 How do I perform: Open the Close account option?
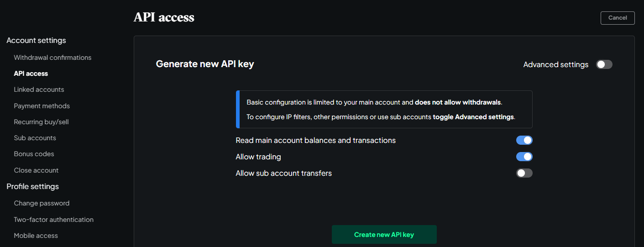[36, 170]
